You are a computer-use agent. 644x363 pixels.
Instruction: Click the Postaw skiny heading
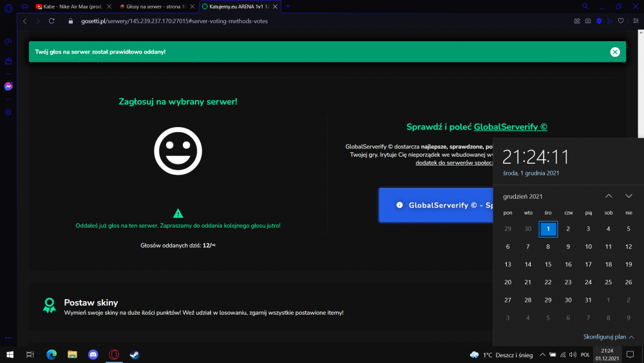pos(91,302)
